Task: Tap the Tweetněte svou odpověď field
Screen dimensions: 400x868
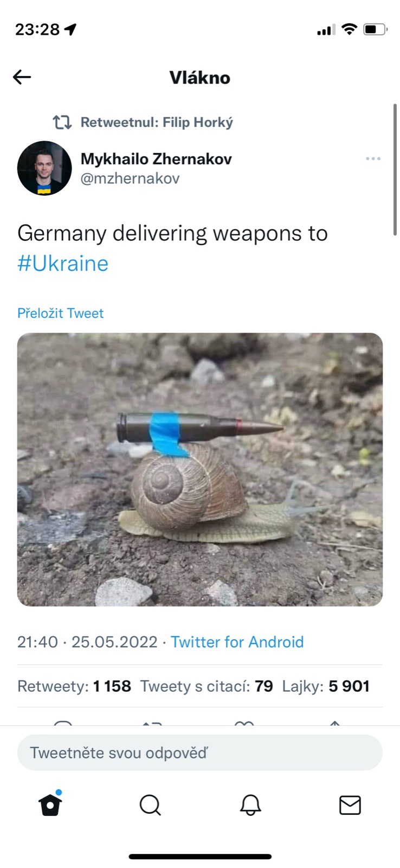Action: pos(200,752)
